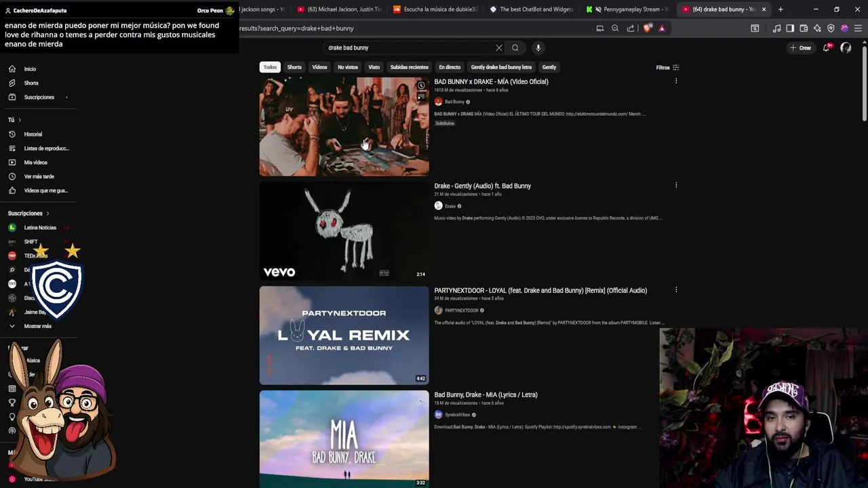Open Inicio in YouTube sidebar
The width and height of the screenshot is (868, 488).
30,69
